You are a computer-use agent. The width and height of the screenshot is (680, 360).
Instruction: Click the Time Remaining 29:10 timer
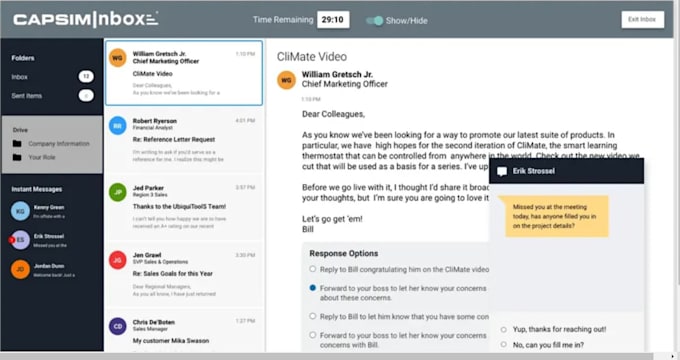tap(333, 20)
